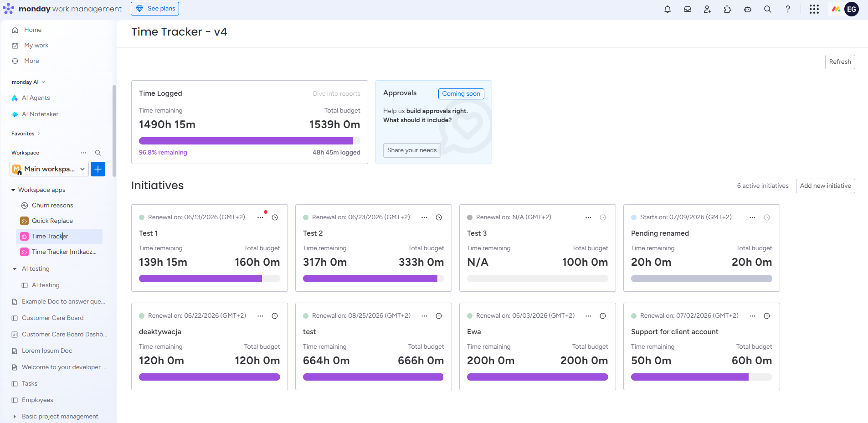
Task: Collapse the AI testing folder
Action: pos(15,269)
